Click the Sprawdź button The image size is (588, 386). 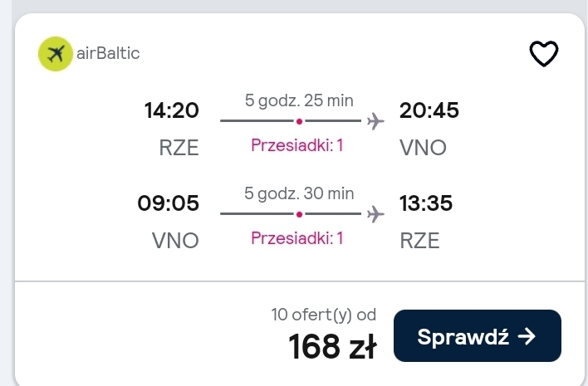pyautogui.click(x=477, y=336)
